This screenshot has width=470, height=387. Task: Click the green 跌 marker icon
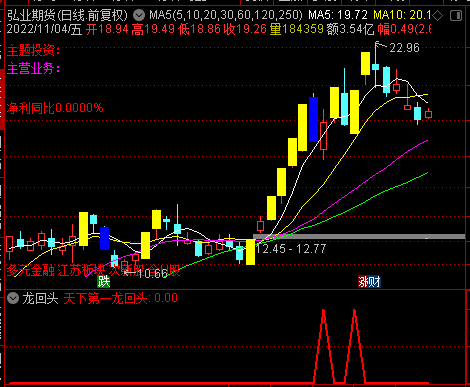coord(103,282)
